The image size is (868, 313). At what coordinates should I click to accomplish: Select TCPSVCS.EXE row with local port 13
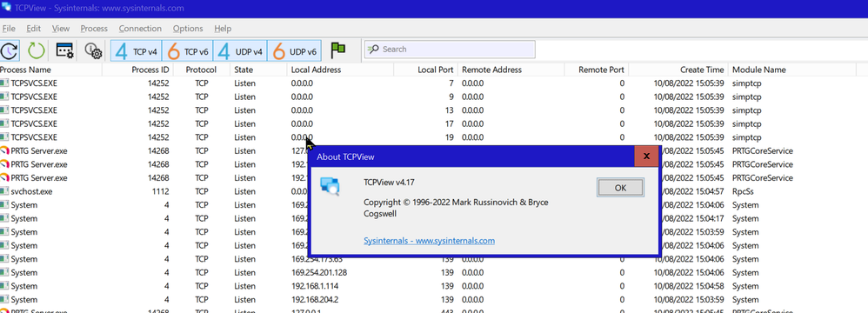click(x=434, y=110)
